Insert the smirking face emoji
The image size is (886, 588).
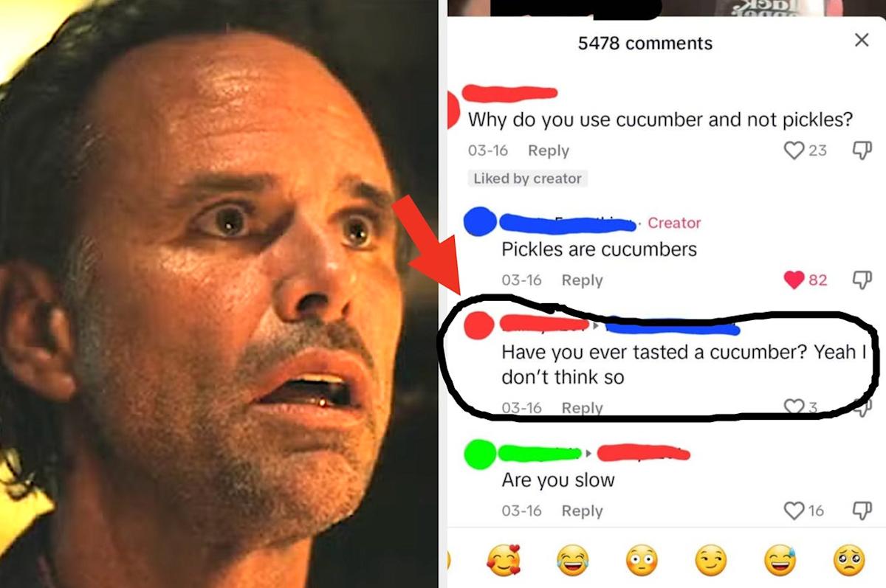(x=710, y=561)
